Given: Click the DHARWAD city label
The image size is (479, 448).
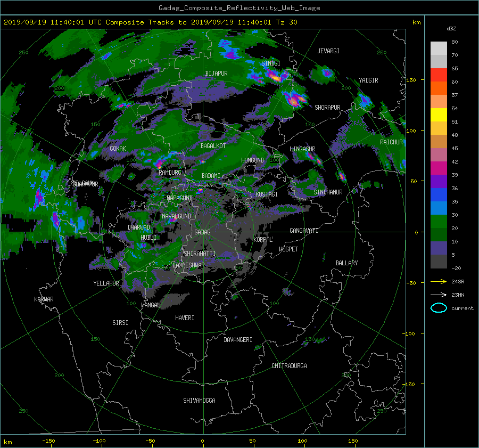Looking at the screenshot, I should pyautogui.click(x=139, y=227).
